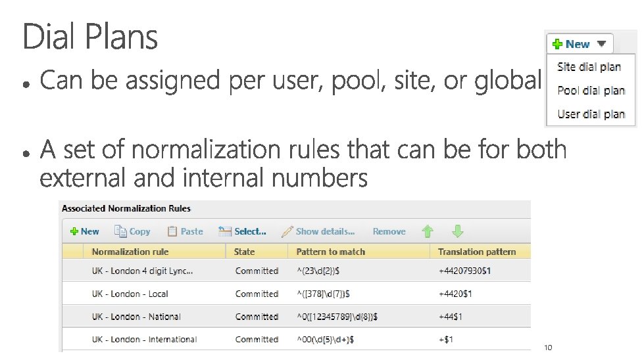Click the Copy icon in rules toolbar
This screenshot has width=644, height=362.
pos(120,231)
